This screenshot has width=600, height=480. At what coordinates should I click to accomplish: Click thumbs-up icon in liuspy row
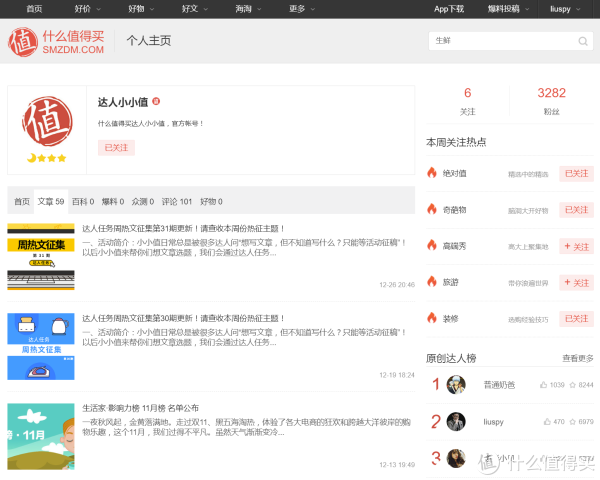tap(547, 421)
